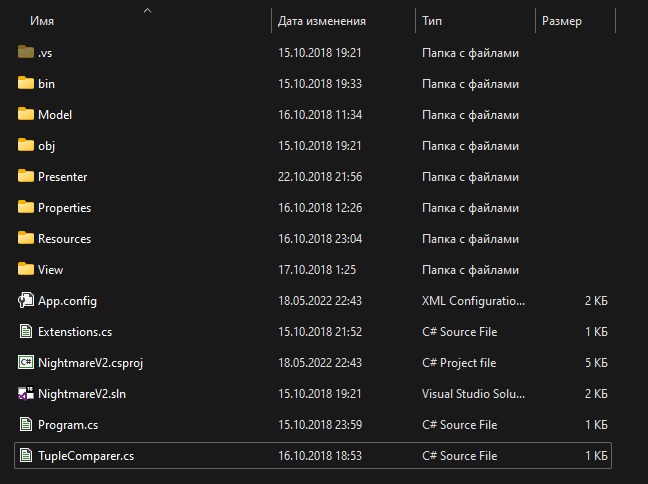Image resolution: width=648 pixels, height=484 pixels.
Task: Select the obj folder name
Action: [46, 146]
